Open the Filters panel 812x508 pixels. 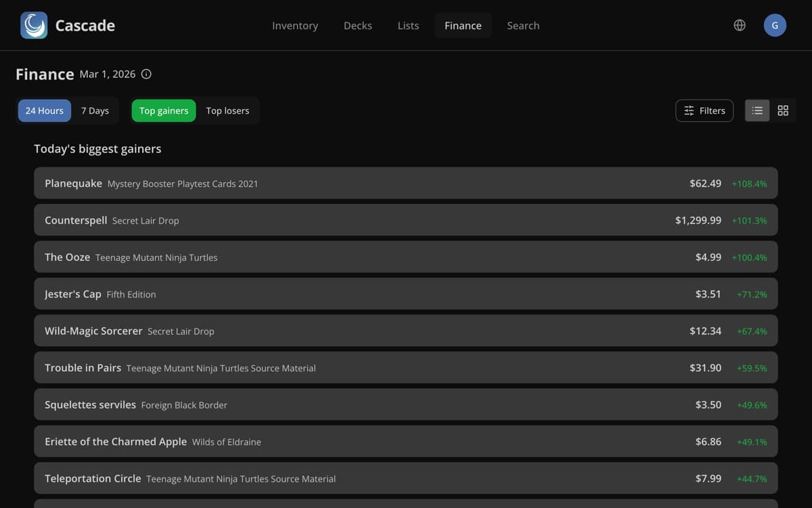pos(704,110)
